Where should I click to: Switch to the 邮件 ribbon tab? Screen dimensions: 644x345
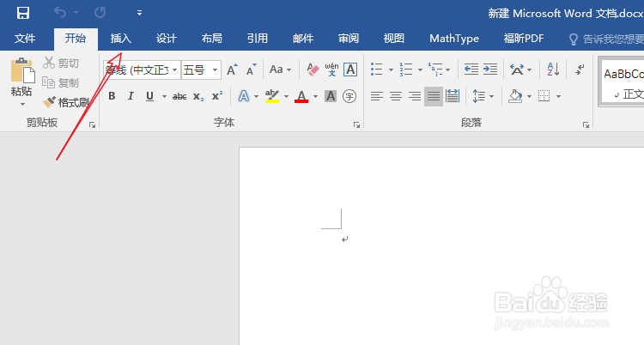[x=303, y=39]
